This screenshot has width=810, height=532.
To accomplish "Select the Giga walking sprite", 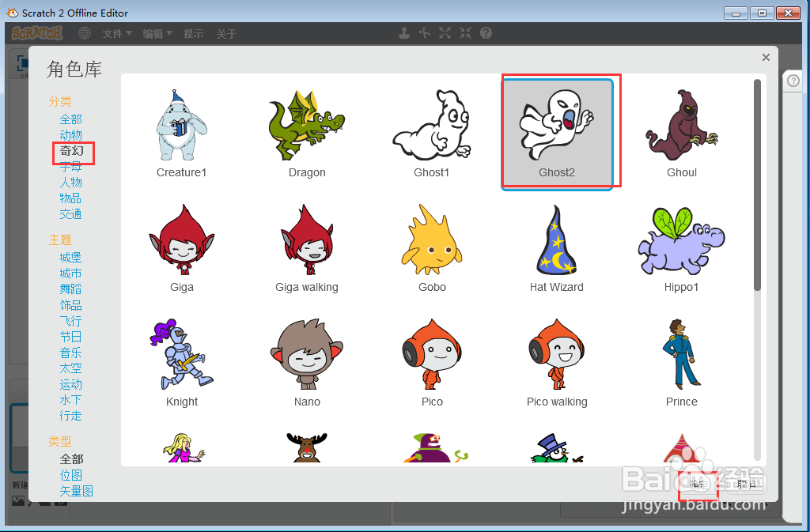I will (307, 248).
